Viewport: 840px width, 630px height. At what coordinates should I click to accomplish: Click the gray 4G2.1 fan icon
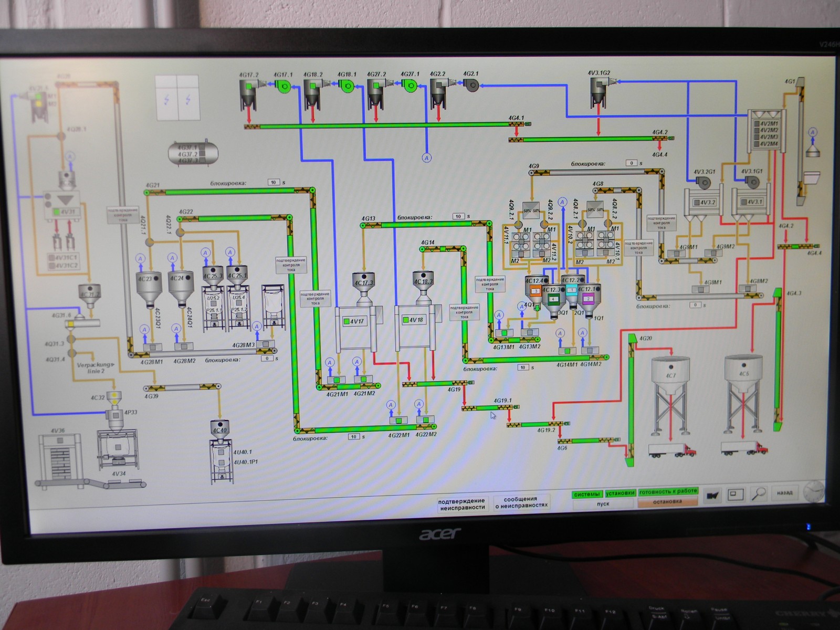click(472, 86)
